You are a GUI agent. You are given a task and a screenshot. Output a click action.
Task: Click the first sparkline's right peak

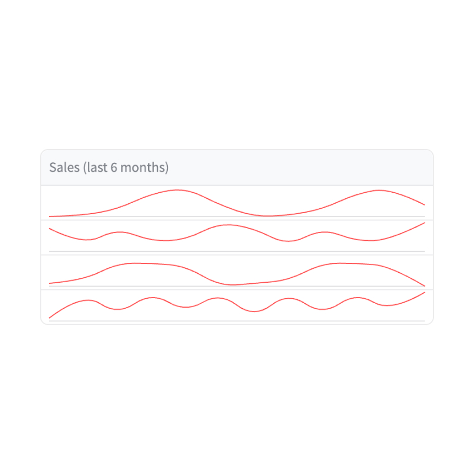[x=379, y=191]
